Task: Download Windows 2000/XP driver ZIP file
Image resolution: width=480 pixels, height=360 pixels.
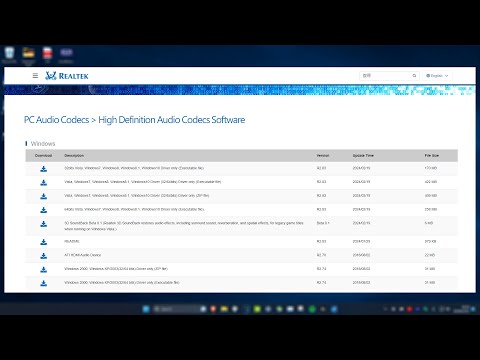Action: (43, 269)
